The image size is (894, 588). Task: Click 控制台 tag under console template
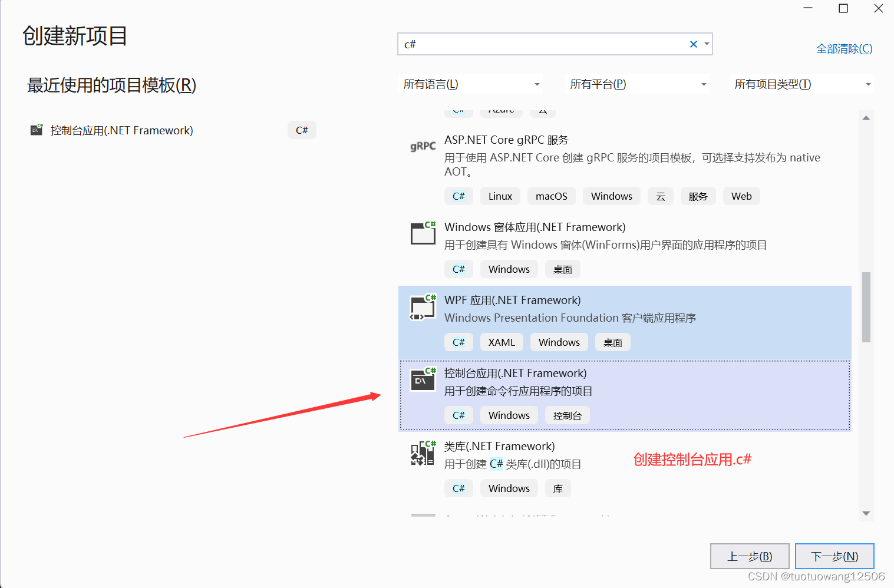(568, 415)
